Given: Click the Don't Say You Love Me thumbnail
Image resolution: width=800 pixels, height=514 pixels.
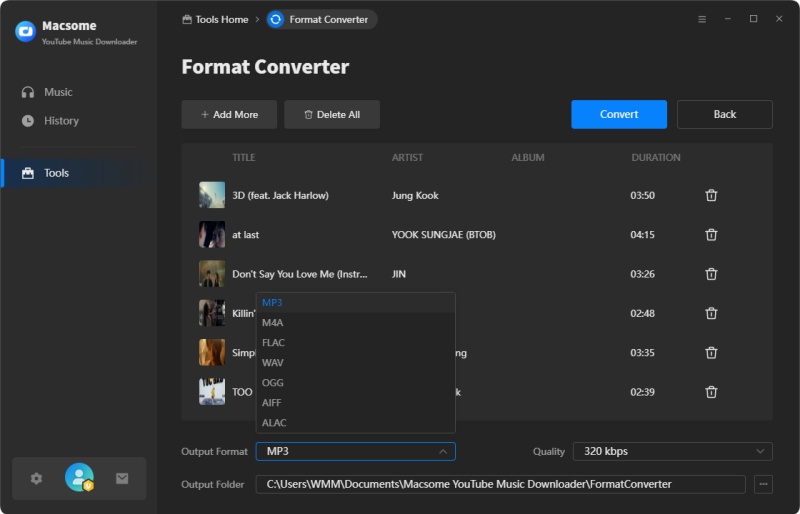Looking at the screenshot, I should coord(212,274).
